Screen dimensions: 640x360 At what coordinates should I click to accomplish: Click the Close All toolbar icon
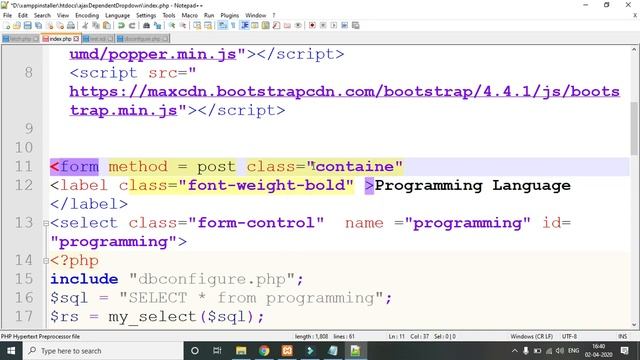(60, 25)
